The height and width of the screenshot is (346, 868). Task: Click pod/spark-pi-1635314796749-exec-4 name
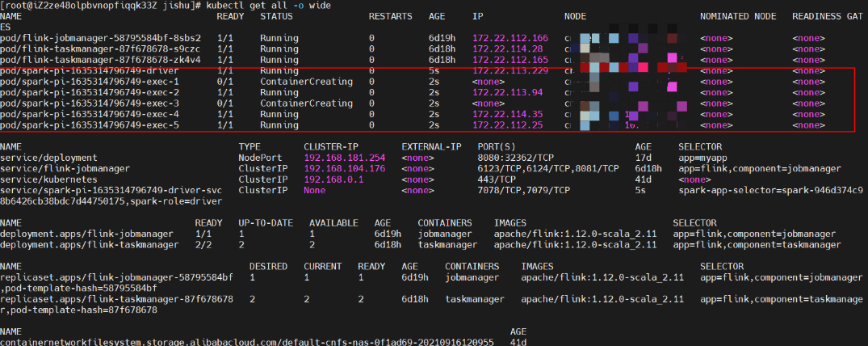90,114
